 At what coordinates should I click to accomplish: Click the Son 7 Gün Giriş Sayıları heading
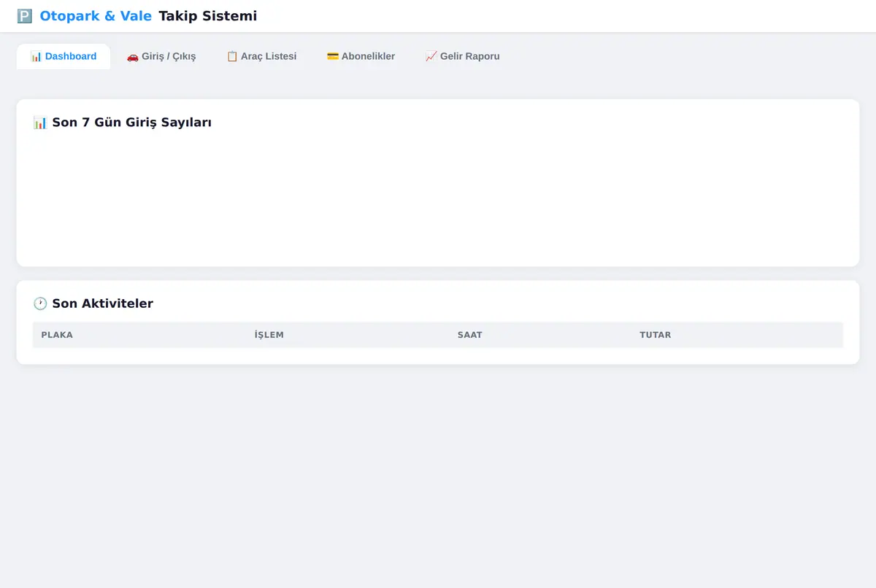point(123,123)
